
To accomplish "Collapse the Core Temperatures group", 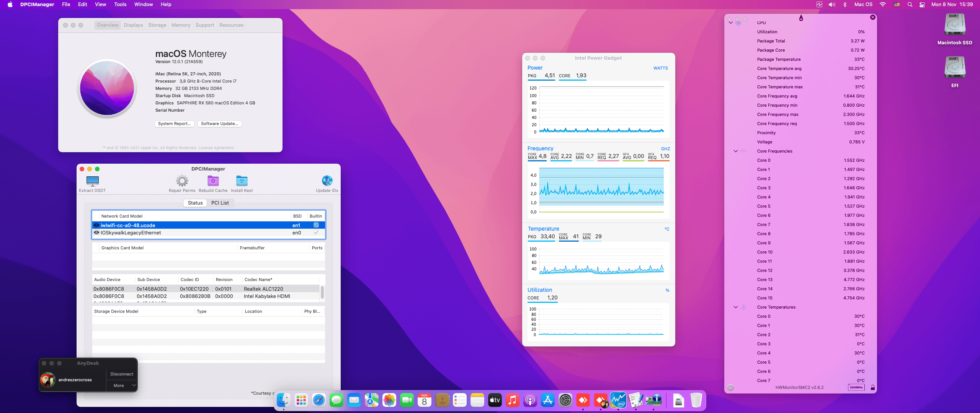I will 735,307.
